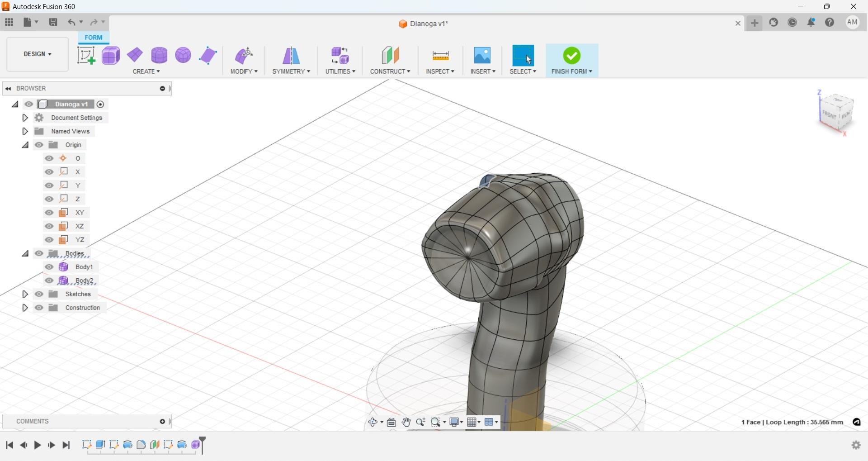
Task: Close the Dianoga v1 document tab
Action: [x=738, y=23]
